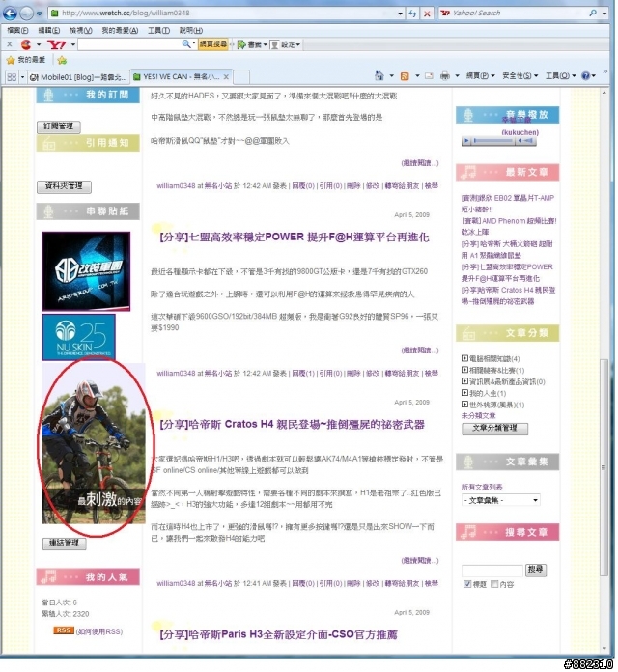Open the 說明(H) menu
Viewport: 618px width, 672px height.
pyautogui.click(x=191, y=31)
